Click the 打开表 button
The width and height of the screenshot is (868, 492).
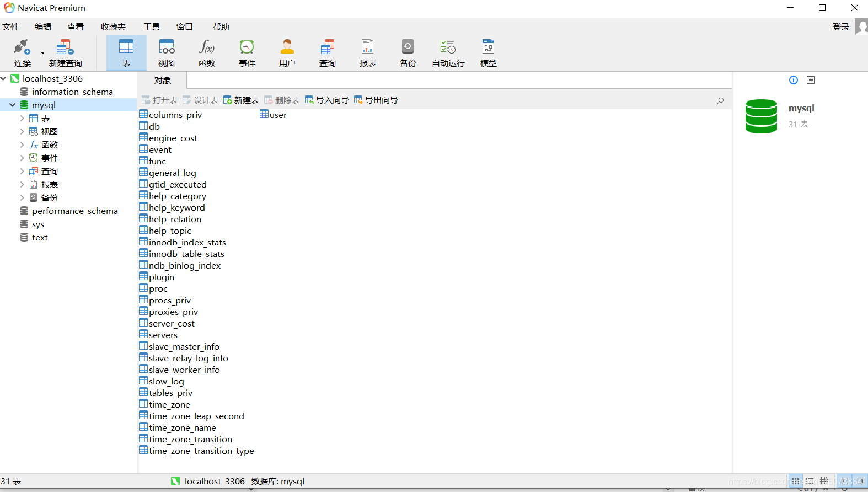tap(159, 100)
